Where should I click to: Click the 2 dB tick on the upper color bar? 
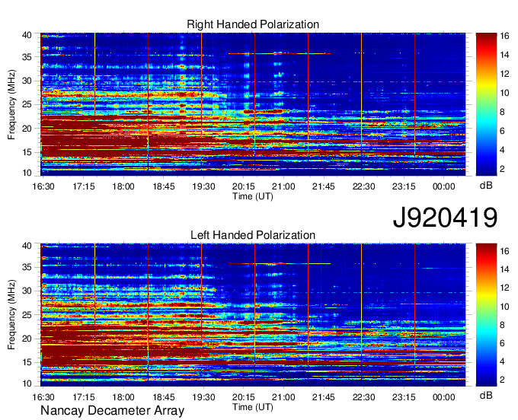coord(502,169)
